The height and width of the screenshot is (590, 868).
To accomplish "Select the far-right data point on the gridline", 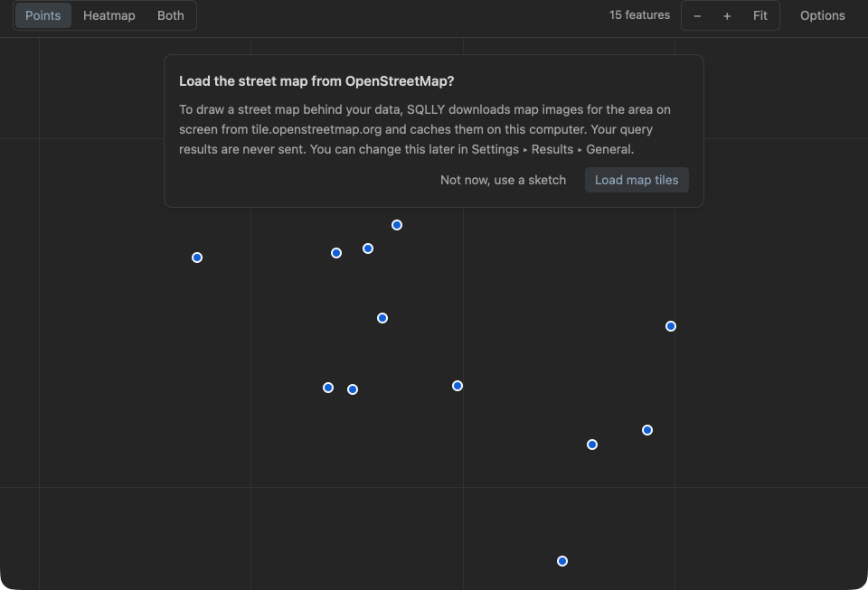I will [x=671, y=326].
